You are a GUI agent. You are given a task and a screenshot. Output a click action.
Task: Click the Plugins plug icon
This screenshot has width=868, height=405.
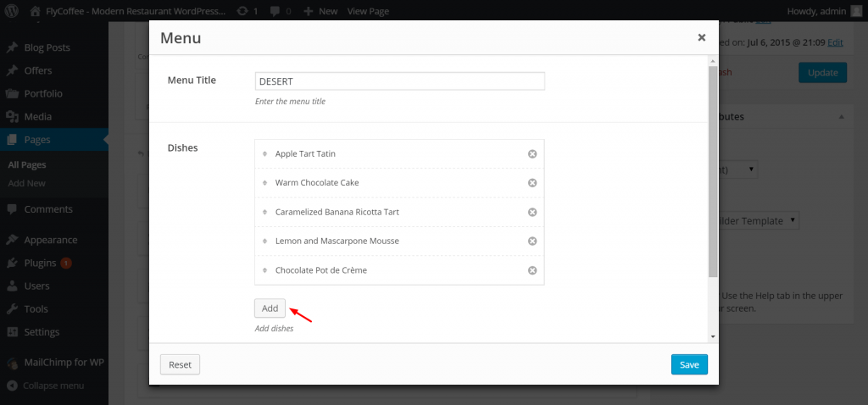click(12, 263)
